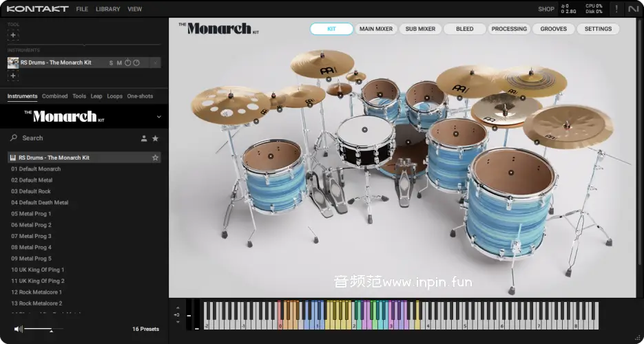Select preset 11 UK King Of Ping 2
The image size is (644, 344).
click(38, 281)
